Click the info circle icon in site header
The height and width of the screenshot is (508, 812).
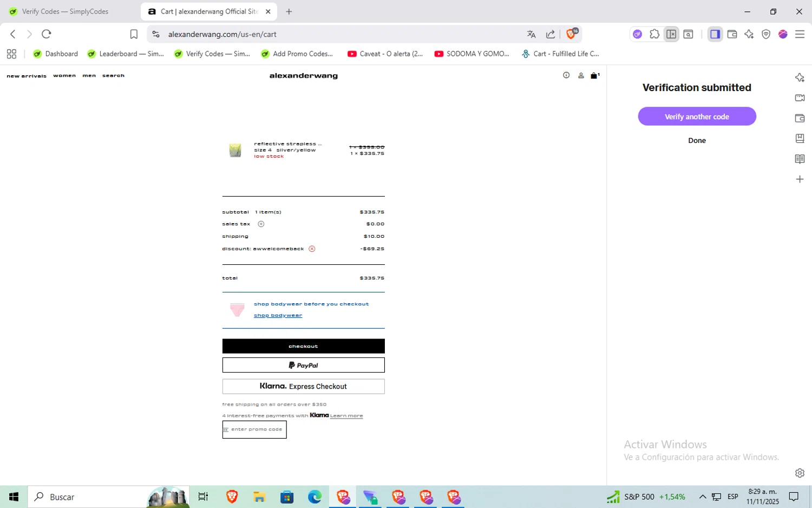566,75
